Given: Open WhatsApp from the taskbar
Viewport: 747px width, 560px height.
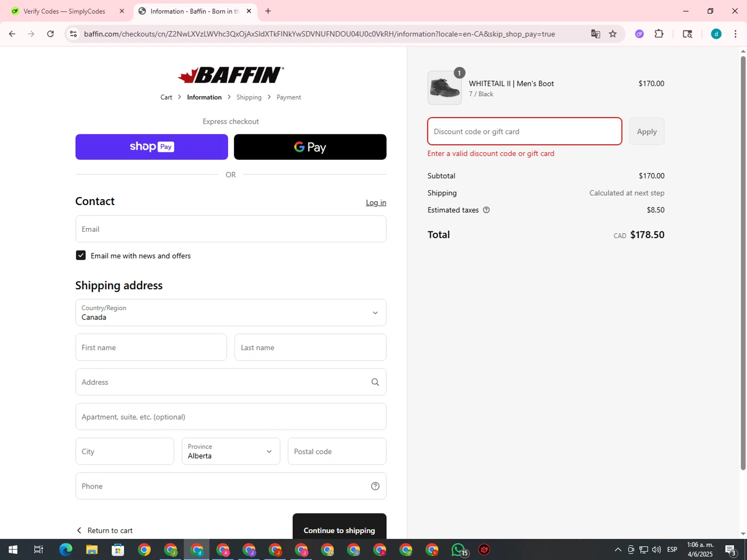Looking at the screenshot, I should 459,550.
